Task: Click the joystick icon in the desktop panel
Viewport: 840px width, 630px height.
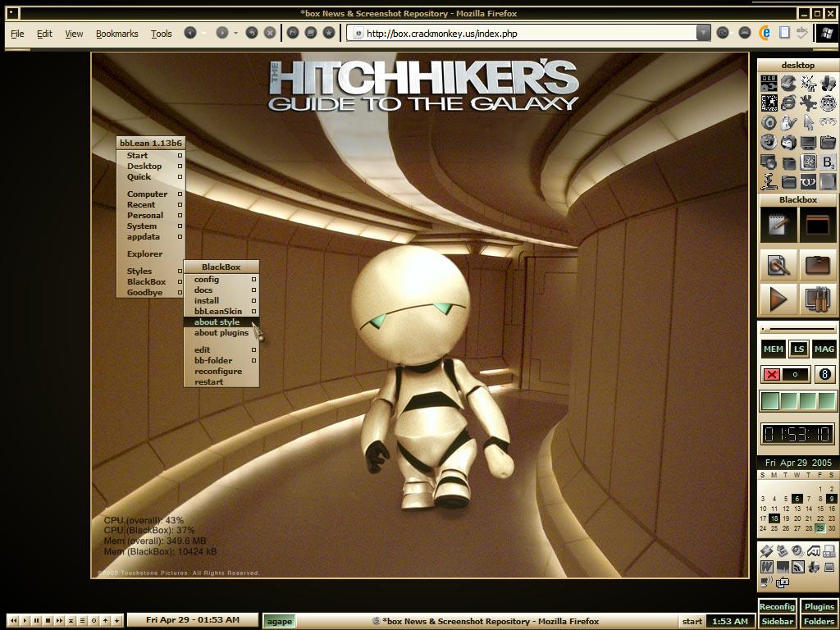Action: [769, 181]
